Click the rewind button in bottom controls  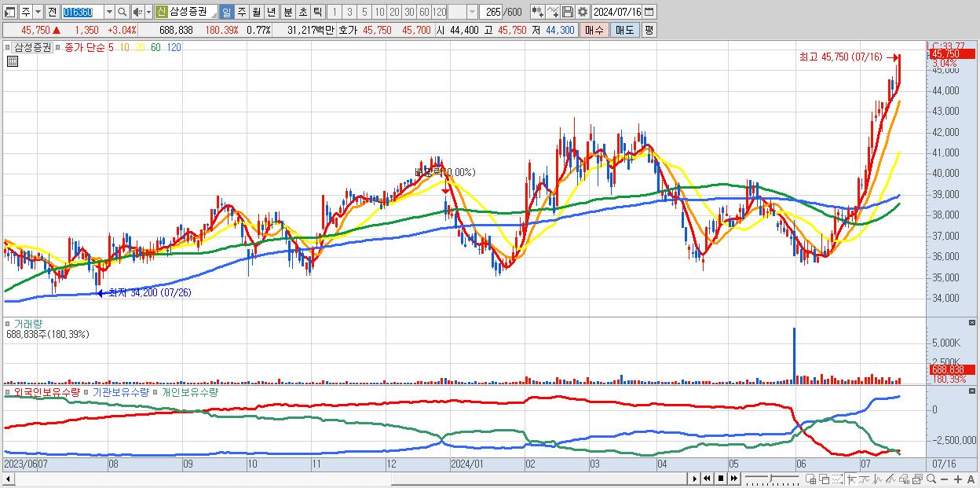(707, 479)
